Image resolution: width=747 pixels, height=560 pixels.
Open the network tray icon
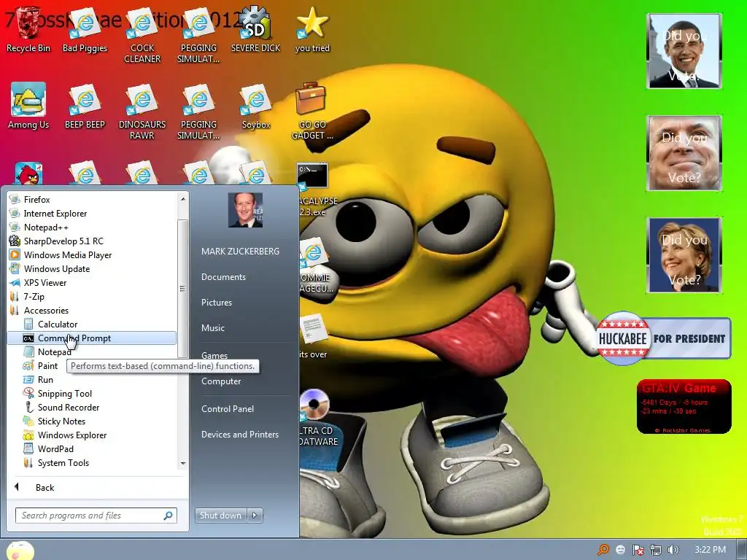click(x=656, y=550)
